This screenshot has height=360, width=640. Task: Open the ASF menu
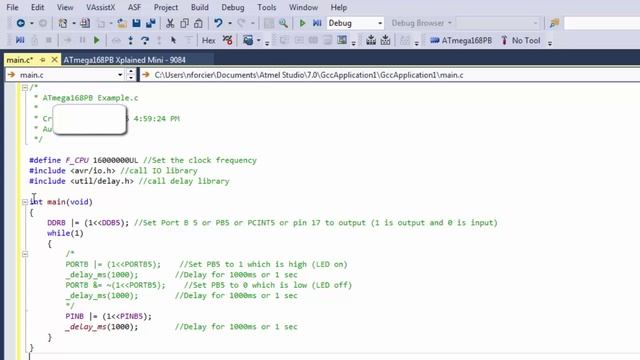point(134,7)
